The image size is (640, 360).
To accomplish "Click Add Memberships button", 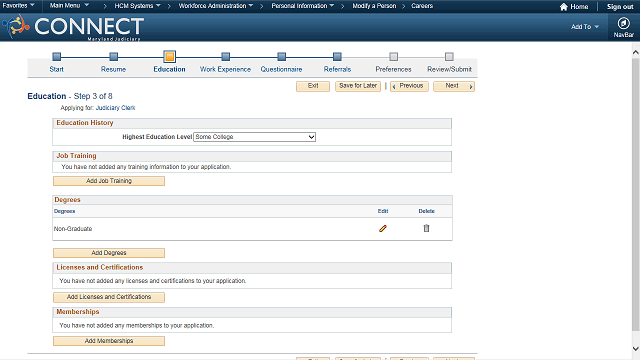I will tap(109, 341).
